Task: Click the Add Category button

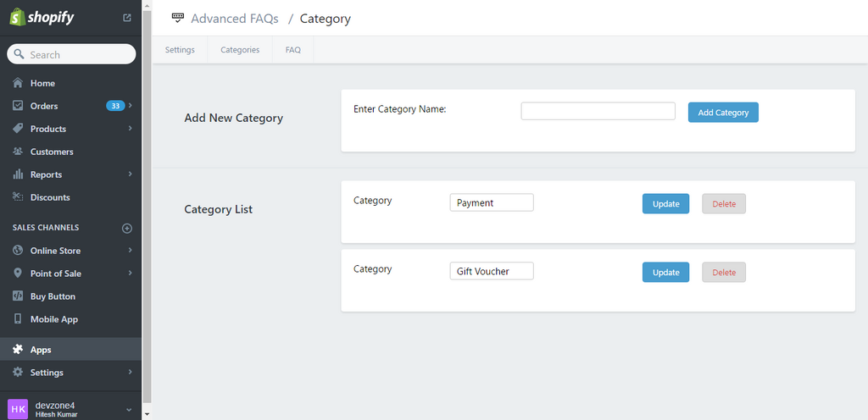Action: [x=723, y=112]
